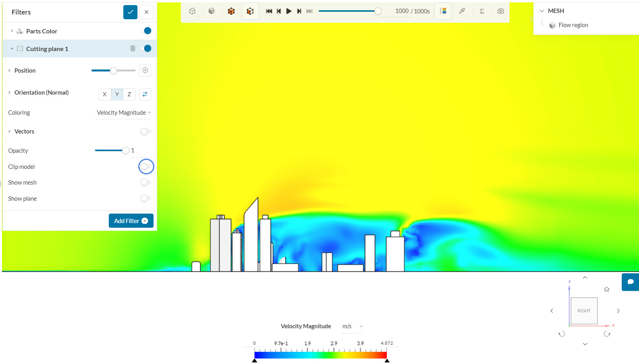Viewport: 639px width, 364px height.
Task: Enable the Vectors toggle
Action: (146, 132)
